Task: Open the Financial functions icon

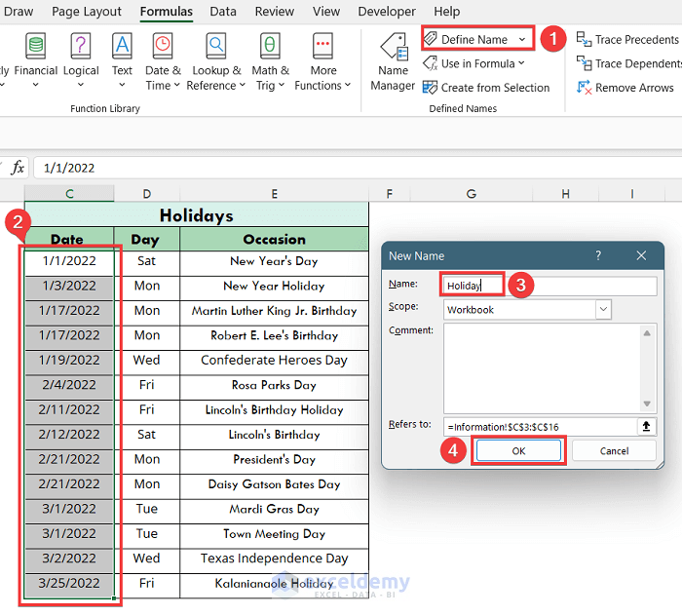Action: pyautogui.click(x=36, y=46)
